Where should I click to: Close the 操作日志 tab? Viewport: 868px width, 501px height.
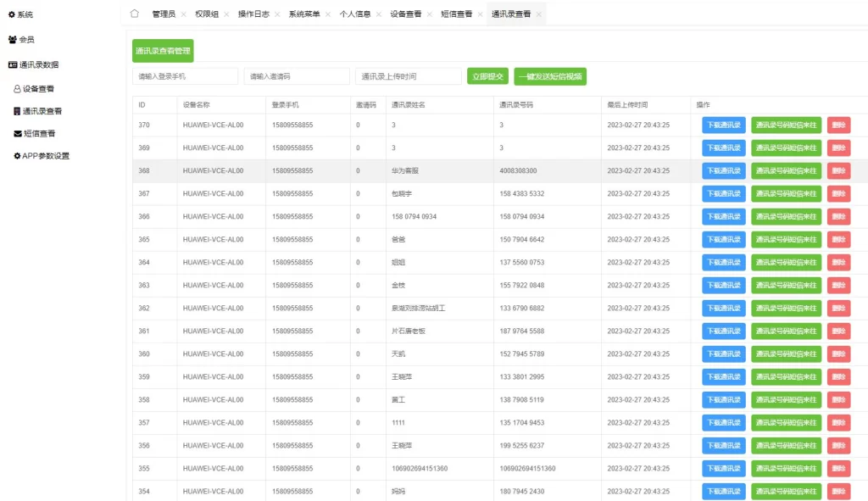277,14
